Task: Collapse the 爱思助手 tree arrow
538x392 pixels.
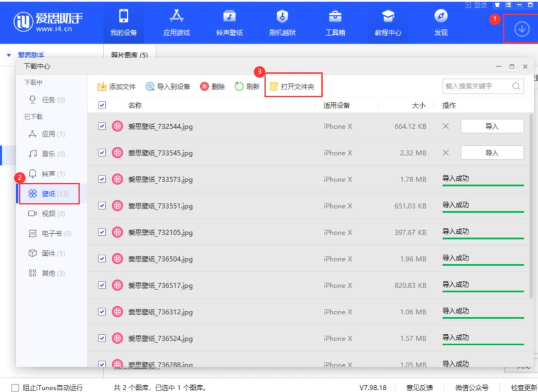Action: [8, 55]
